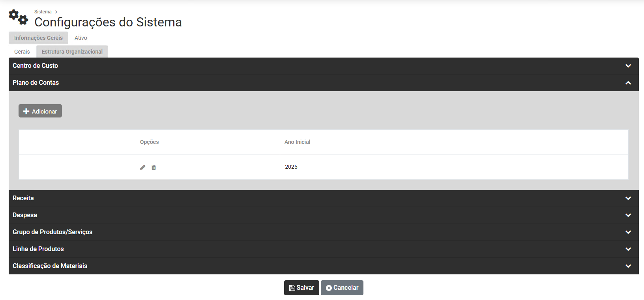Click the pencil edit icon for 2025

pyautogui.click(x=142, y=168)
